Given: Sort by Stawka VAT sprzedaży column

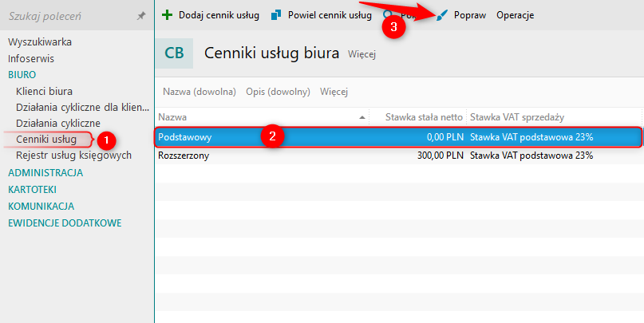Looking at the screenshot, I should pos(555,117).
